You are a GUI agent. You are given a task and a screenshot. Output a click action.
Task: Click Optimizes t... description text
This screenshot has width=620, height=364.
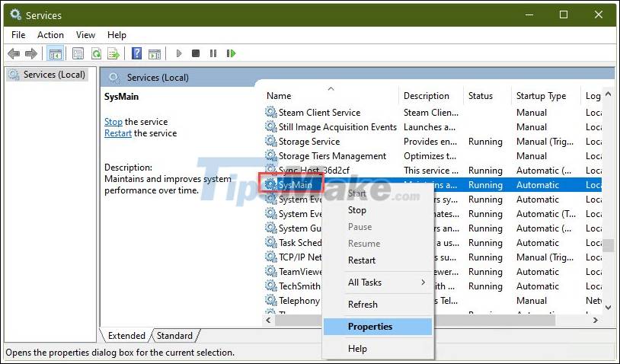430,155
